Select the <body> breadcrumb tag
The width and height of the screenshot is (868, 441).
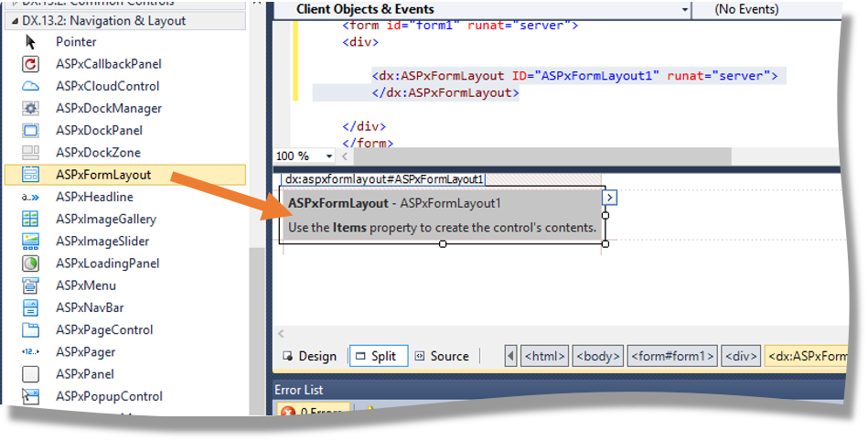[x=598, y=356]
